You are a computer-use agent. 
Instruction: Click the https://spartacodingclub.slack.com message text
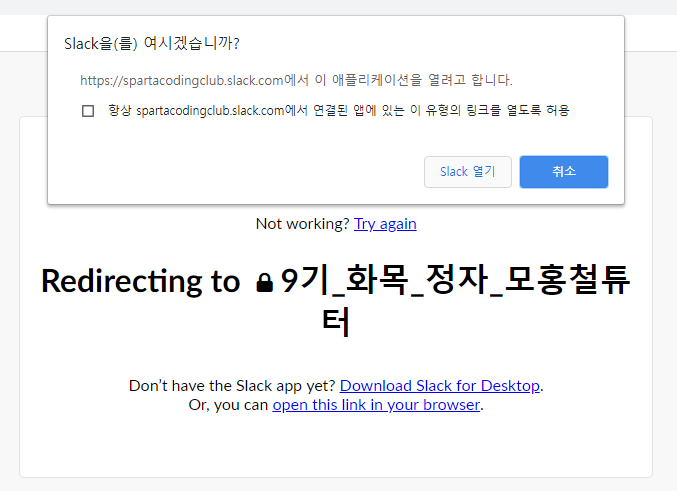point(296,80)
